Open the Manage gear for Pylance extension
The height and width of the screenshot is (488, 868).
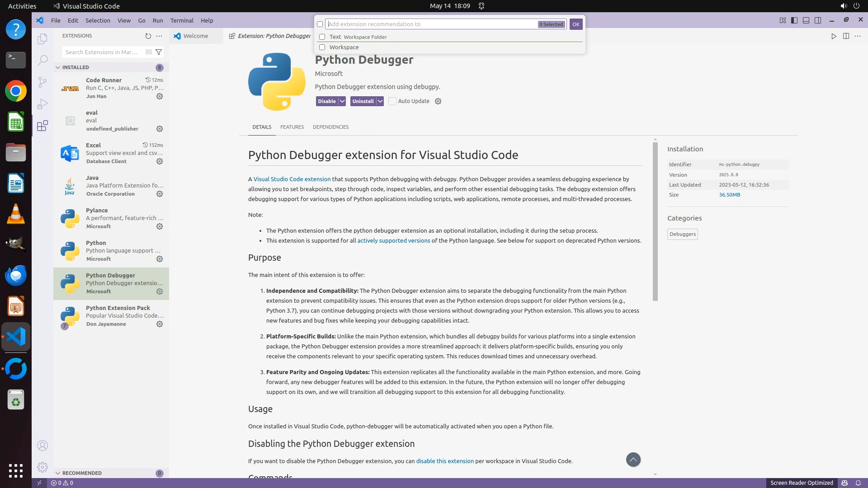(160, 226)
